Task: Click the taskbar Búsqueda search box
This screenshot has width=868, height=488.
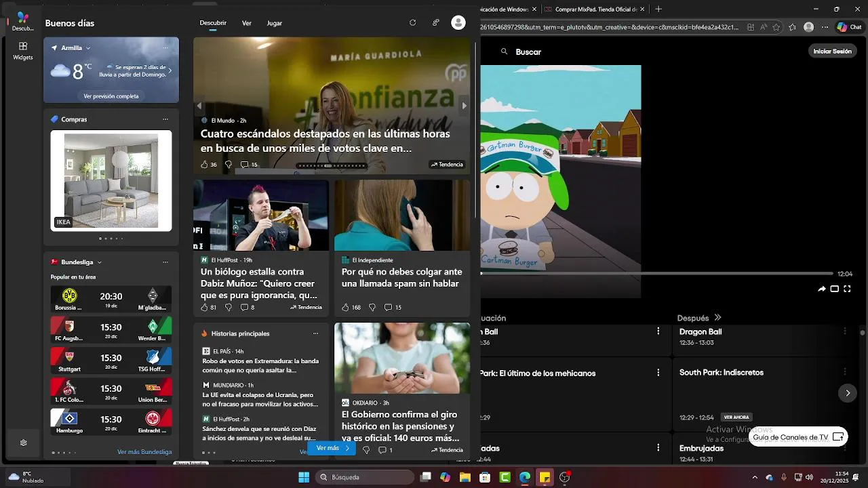Action: click(365, 477)
